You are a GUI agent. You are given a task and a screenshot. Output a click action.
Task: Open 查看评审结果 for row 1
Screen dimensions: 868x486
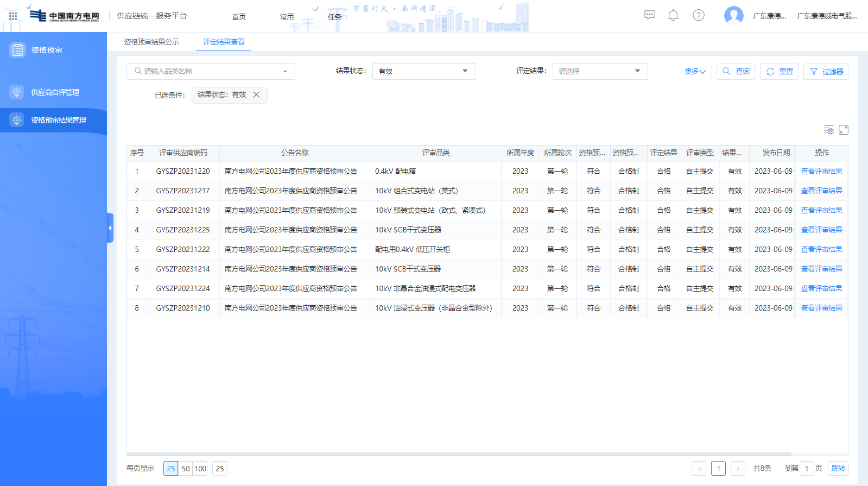[x=821, y=171]
